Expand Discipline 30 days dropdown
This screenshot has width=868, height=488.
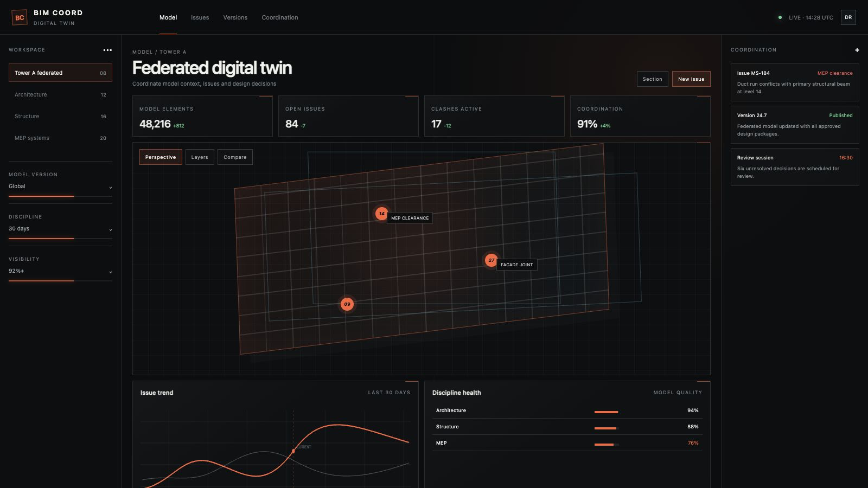(x=60, y=229)
